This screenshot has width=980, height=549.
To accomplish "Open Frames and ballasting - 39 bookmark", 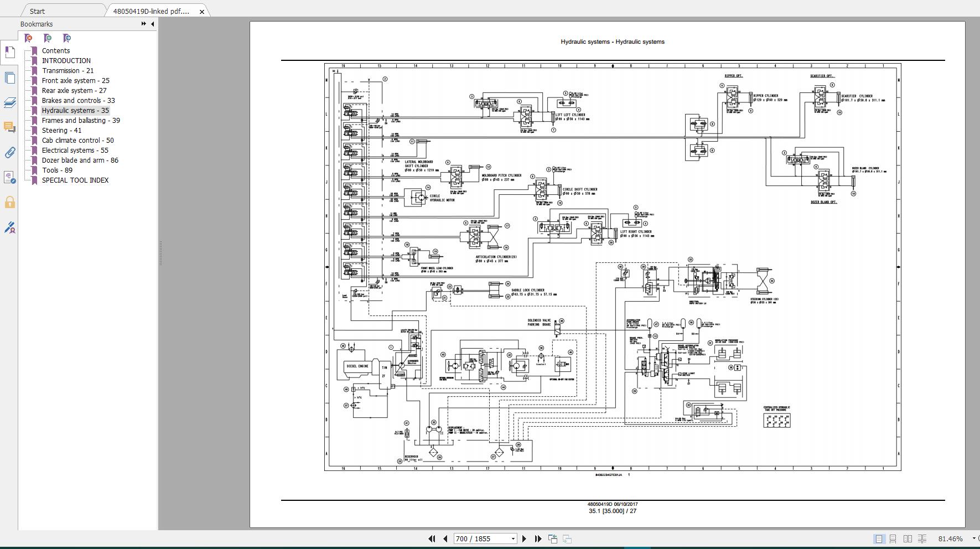I will tap(81, 120).
